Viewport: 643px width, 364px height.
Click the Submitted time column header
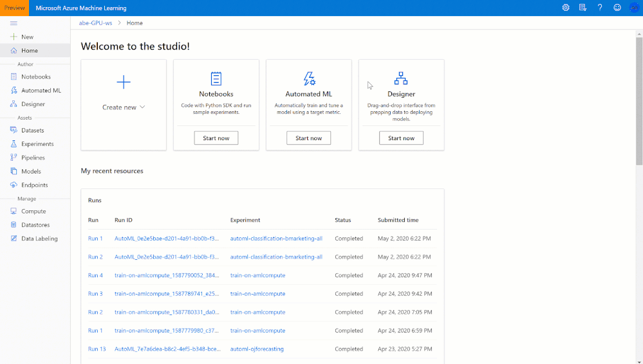coord(398,220)
